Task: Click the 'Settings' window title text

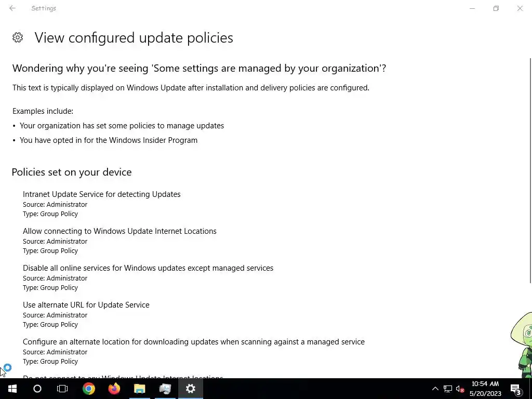Action: pyautogui.click(x=44, y=8)
